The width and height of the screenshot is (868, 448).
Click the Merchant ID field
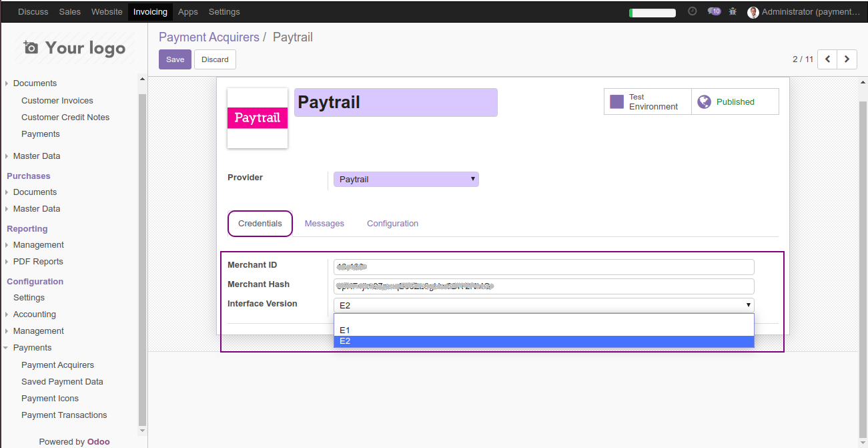point(544,267)
